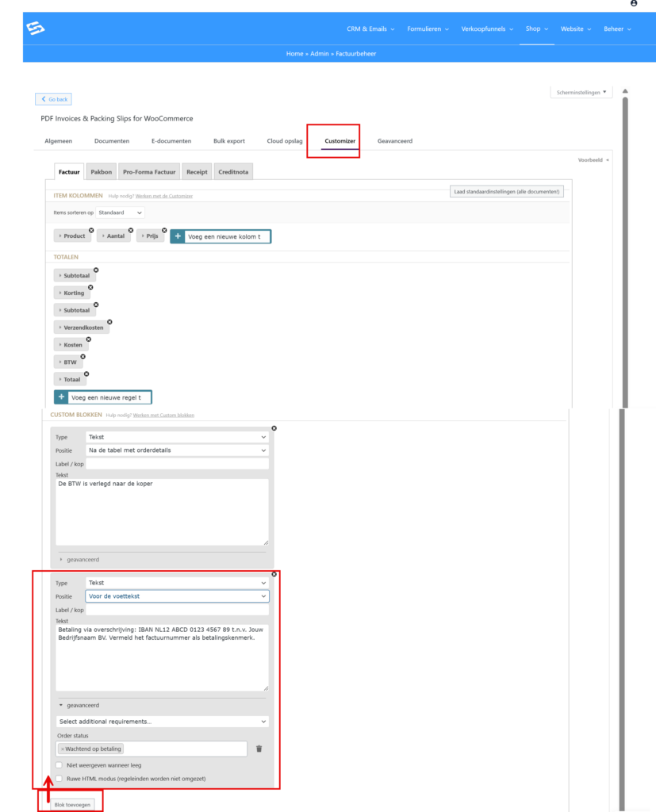
Task: Open the Pakbon document tab
Action: 101,171
